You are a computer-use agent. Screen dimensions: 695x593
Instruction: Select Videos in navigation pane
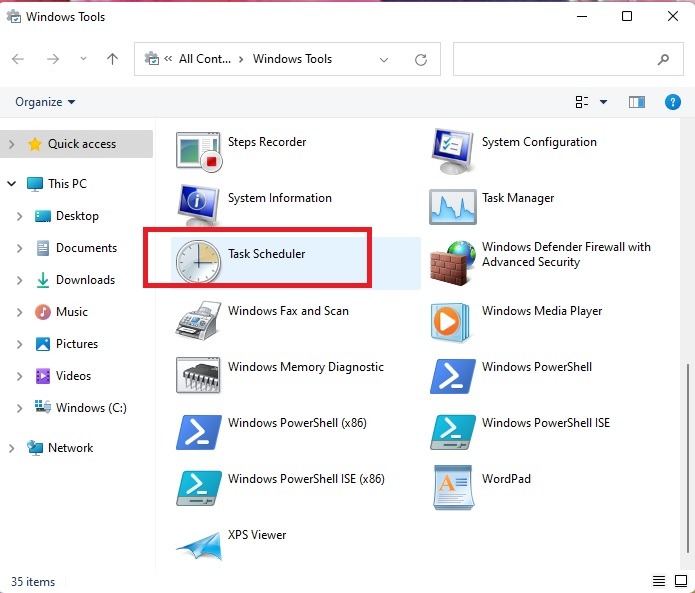coord(73,376)
